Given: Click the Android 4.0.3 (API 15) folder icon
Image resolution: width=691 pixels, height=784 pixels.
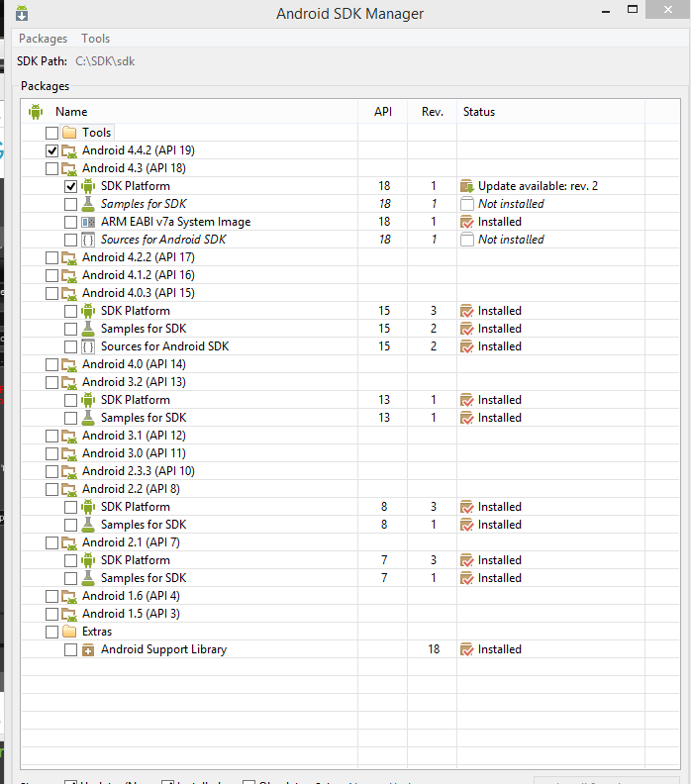Looking at the screenshot, I should (x=69, y=293).
